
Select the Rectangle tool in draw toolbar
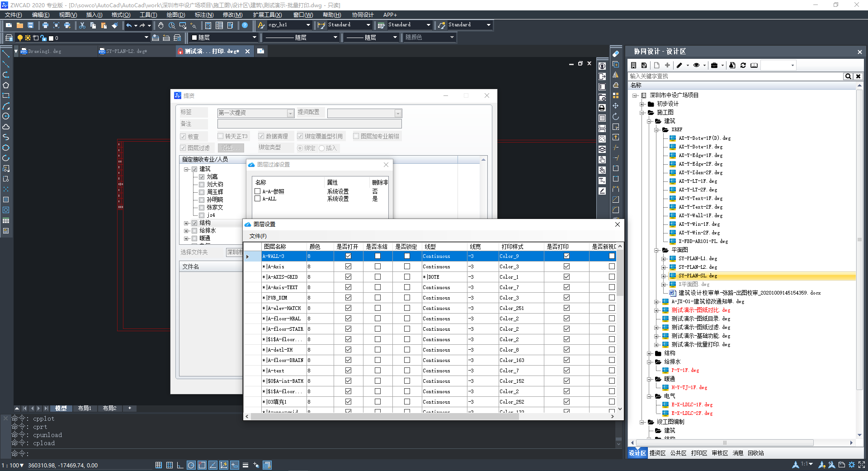pyautogui.click(x=6, y=95)
